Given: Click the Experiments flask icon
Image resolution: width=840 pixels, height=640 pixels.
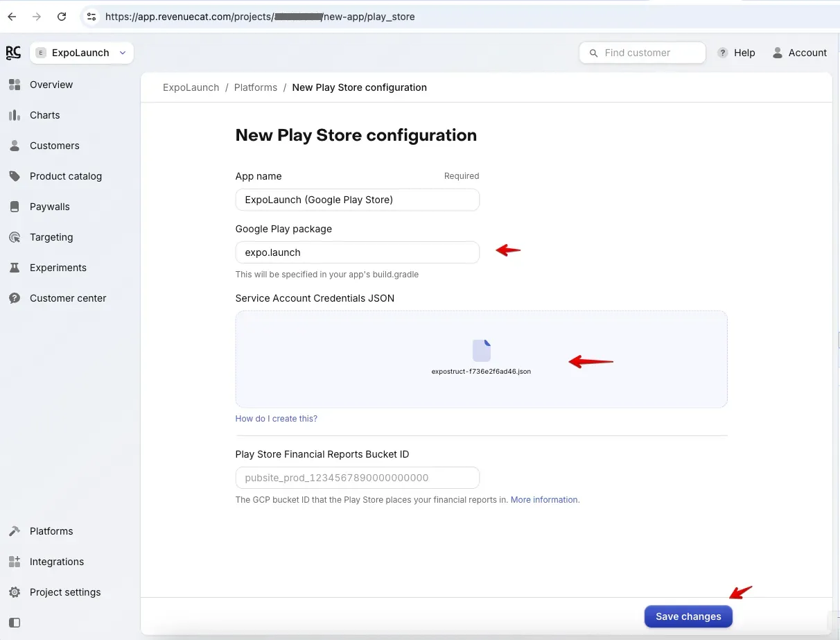Looking at the screenshot, I should click(x=15, y=268).
